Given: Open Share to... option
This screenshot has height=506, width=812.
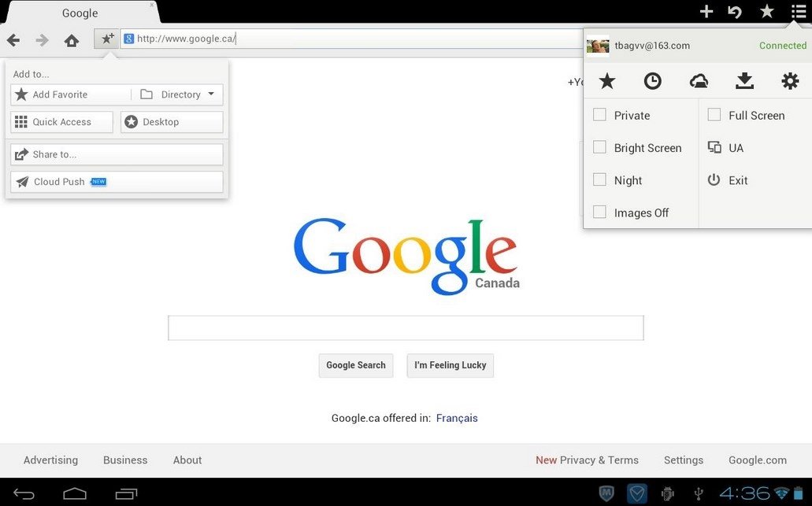Looking at the screenshot, I should coord(117,155).
